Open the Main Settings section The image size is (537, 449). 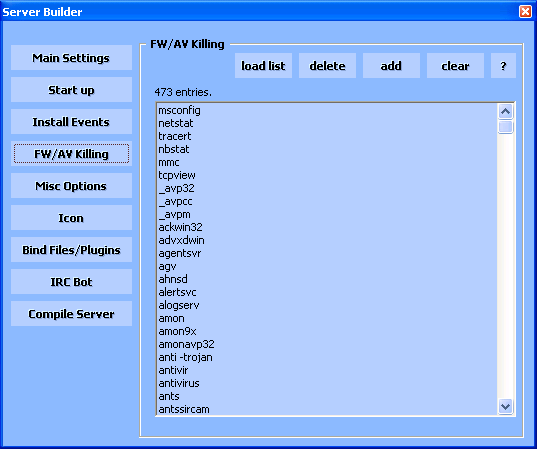pos(71,58)
